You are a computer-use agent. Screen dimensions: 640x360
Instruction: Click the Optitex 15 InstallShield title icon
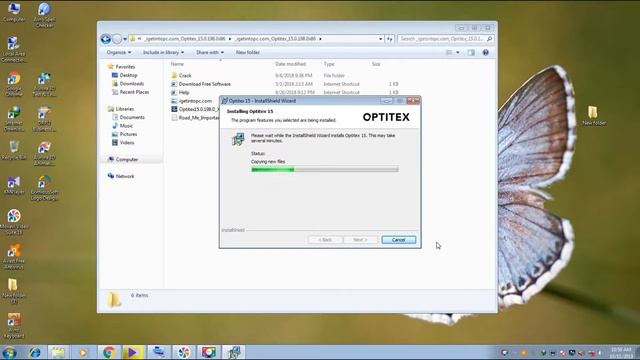coord(224,101)
